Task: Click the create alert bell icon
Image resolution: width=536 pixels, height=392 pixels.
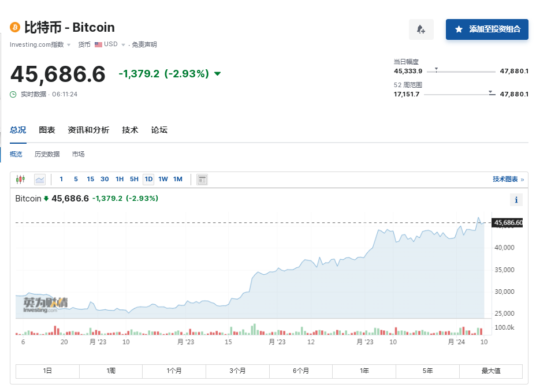Action: 421,29
